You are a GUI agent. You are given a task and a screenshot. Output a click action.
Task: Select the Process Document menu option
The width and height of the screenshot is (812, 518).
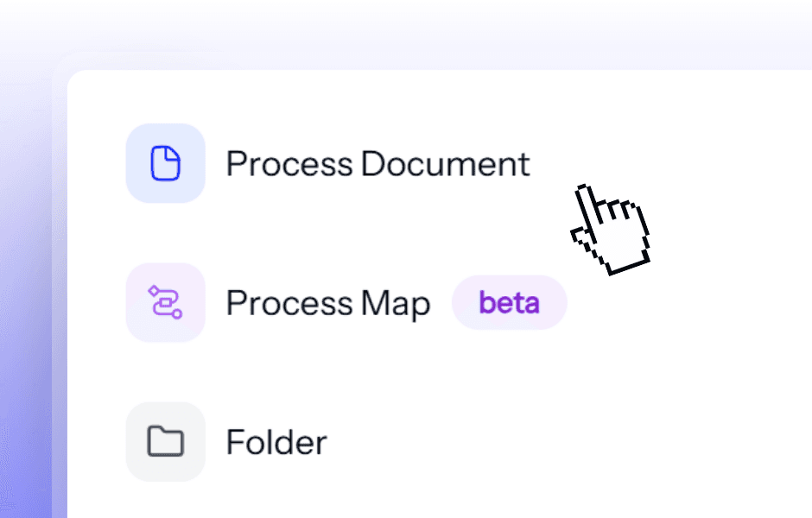click(328, 163)
